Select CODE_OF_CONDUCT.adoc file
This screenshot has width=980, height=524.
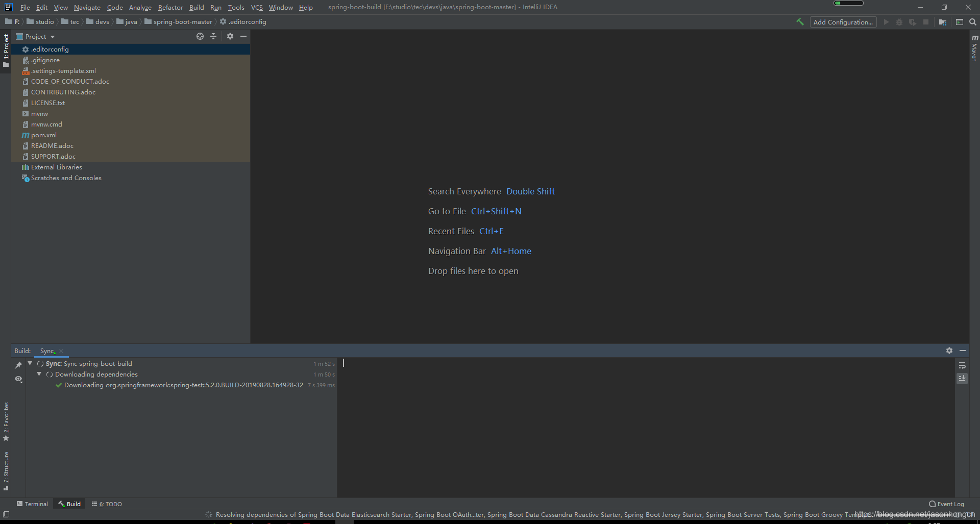coord(131,82)
